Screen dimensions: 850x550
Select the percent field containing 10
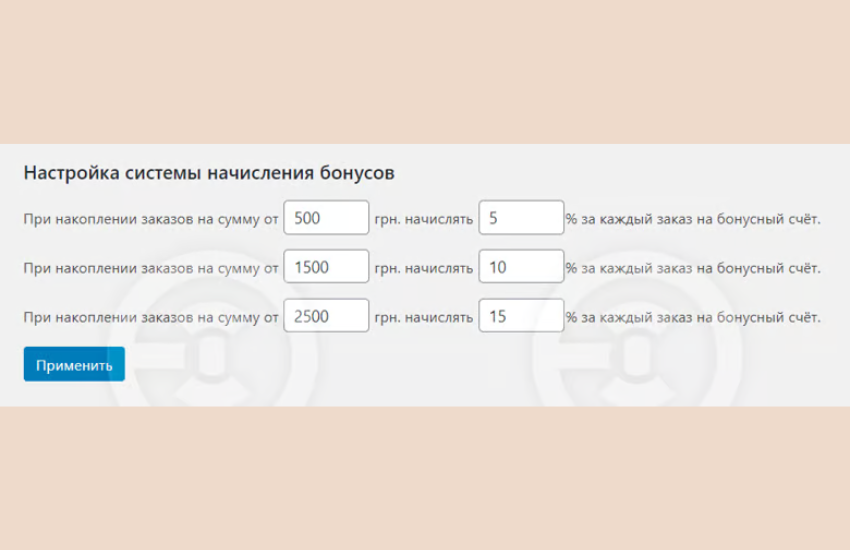pyautogui.click(x=521, y=267)
